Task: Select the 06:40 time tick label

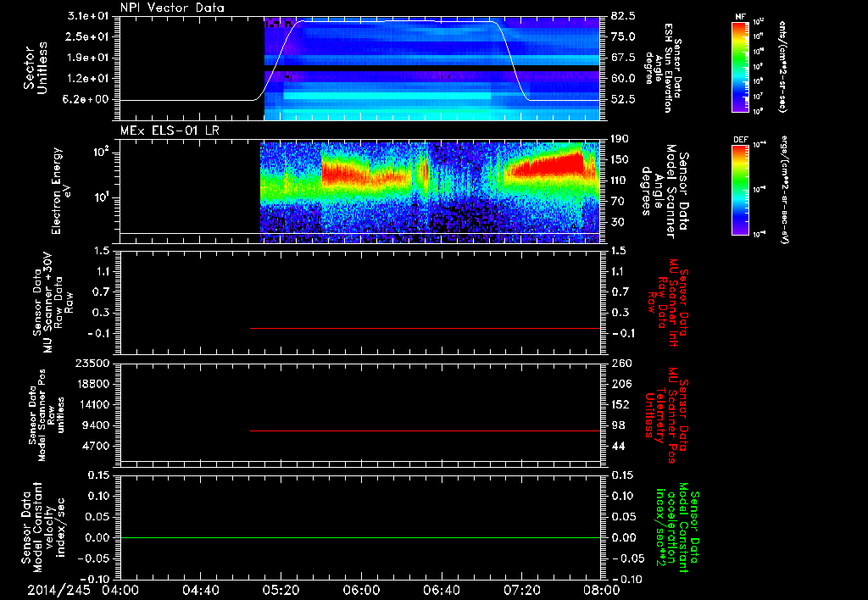Action: click(x=441, y=590)
